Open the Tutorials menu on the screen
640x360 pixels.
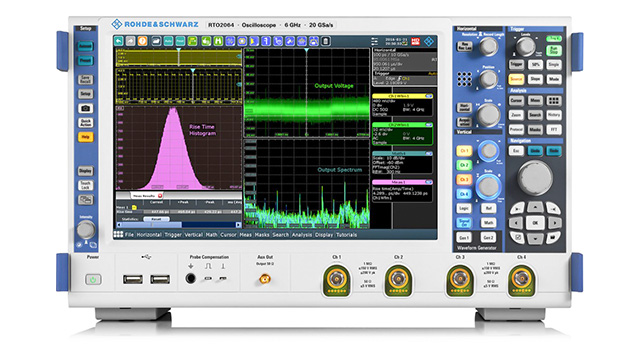(x=347, y=235)
